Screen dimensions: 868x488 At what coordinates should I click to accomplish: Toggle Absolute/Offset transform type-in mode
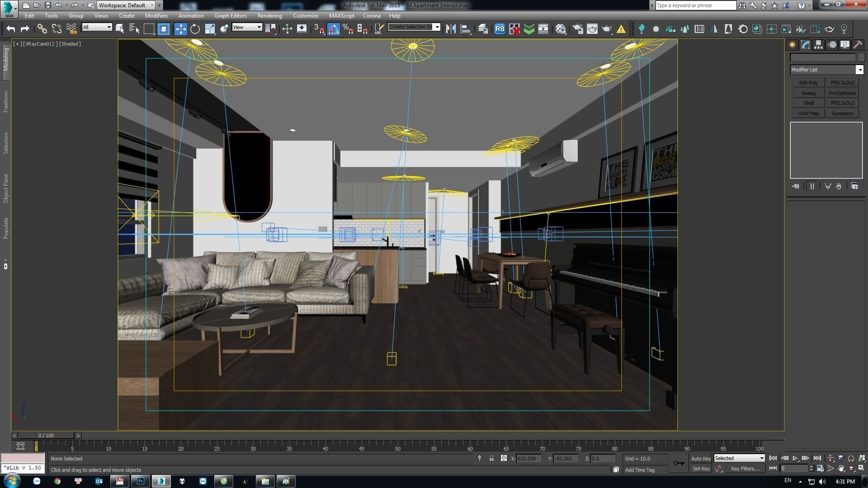[504, 458]
